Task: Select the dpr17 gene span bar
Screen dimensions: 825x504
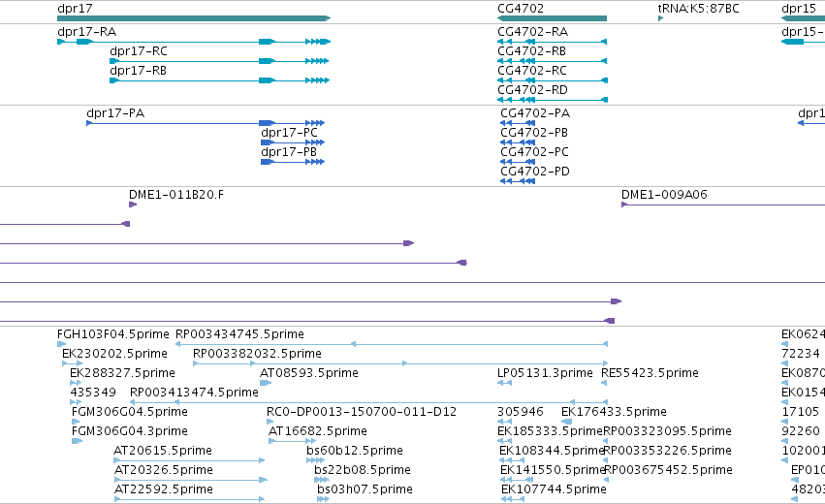Action: click(194, 18)
